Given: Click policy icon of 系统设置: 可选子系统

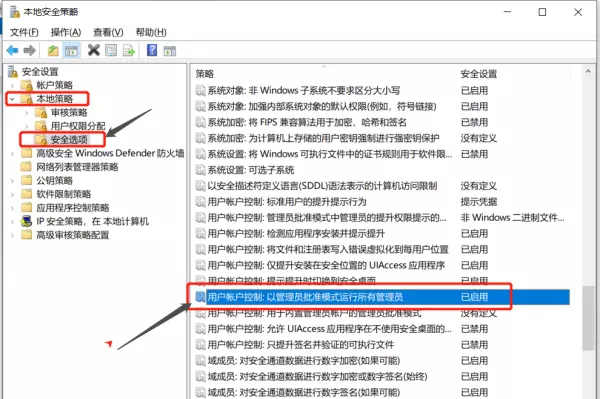Looking at the screenshot, I should (200, 170).
